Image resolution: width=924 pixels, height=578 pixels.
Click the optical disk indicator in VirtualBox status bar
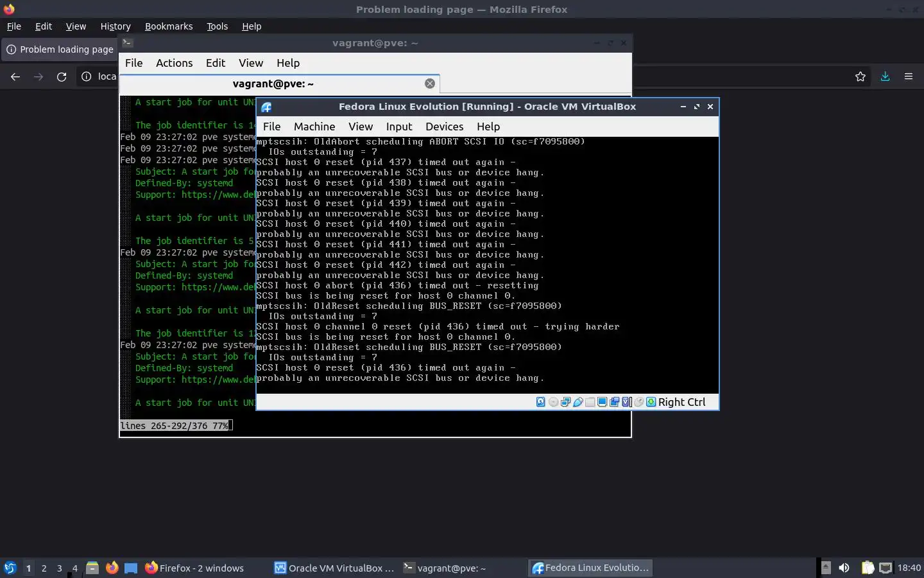tap(553, 402)
